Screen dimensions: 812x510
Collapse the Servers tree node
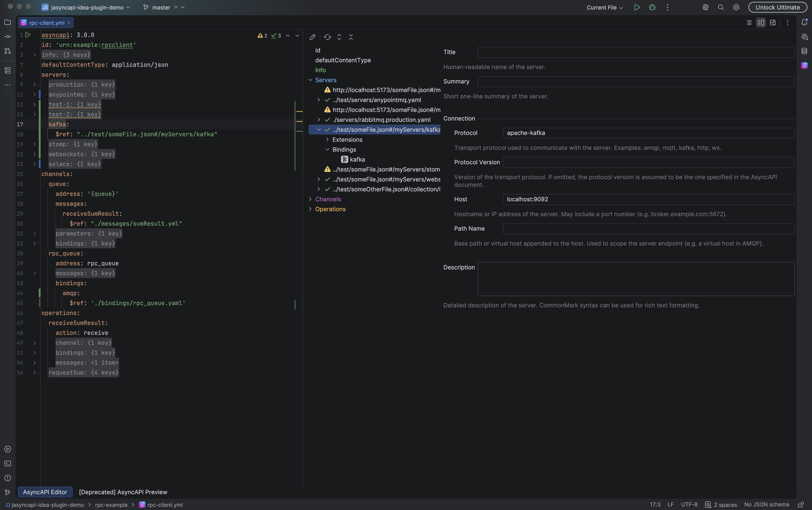coord(310,80)
